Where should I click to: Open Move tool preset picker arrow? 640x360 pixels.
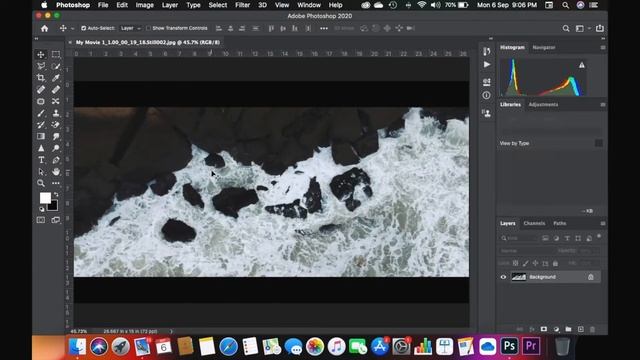click(x=73, y=29)
